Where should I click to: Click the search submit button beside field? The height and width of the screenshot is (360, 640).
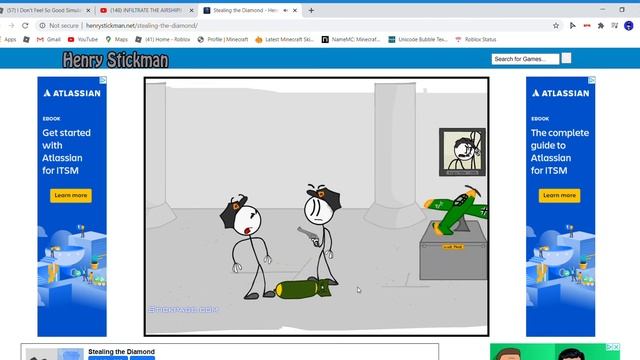(x=566, y=59)
